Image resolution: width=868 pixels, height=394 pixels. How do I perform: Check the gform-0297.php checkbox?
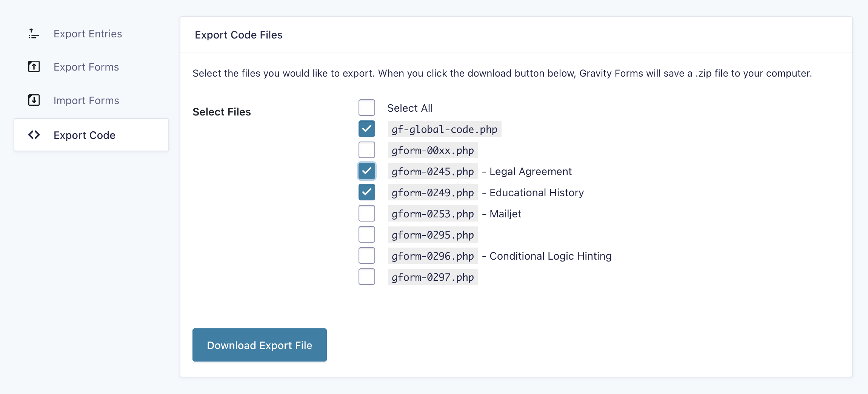(x=366, y=277)
